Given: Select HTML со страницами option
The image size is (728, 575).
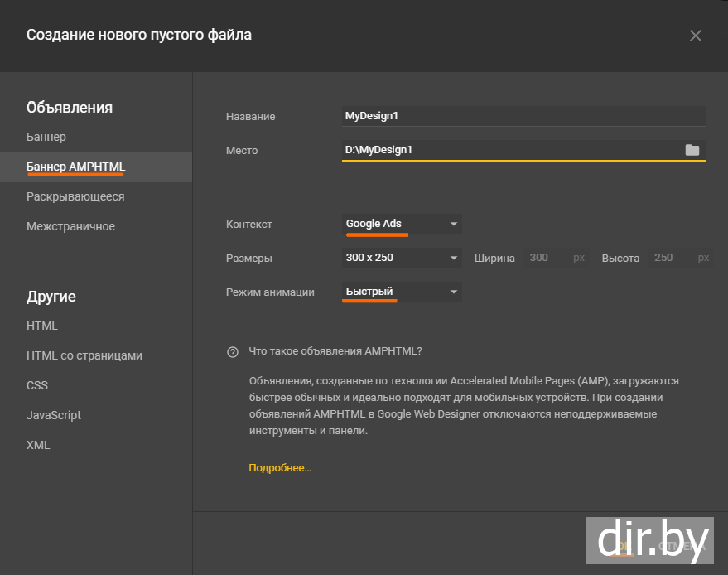Looking at the screenshot, I should (x=84, y=355).
